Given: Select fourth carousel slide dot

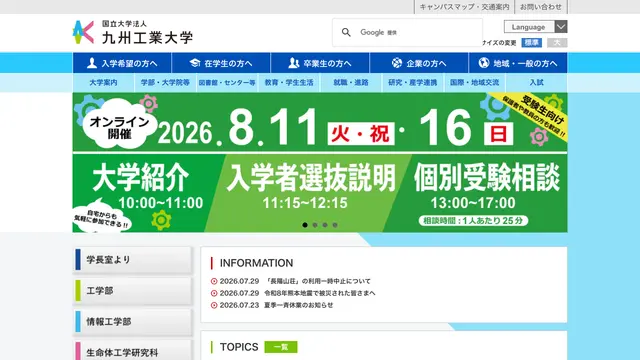Looking at the screenshot, I should click(x=335, y=225).
